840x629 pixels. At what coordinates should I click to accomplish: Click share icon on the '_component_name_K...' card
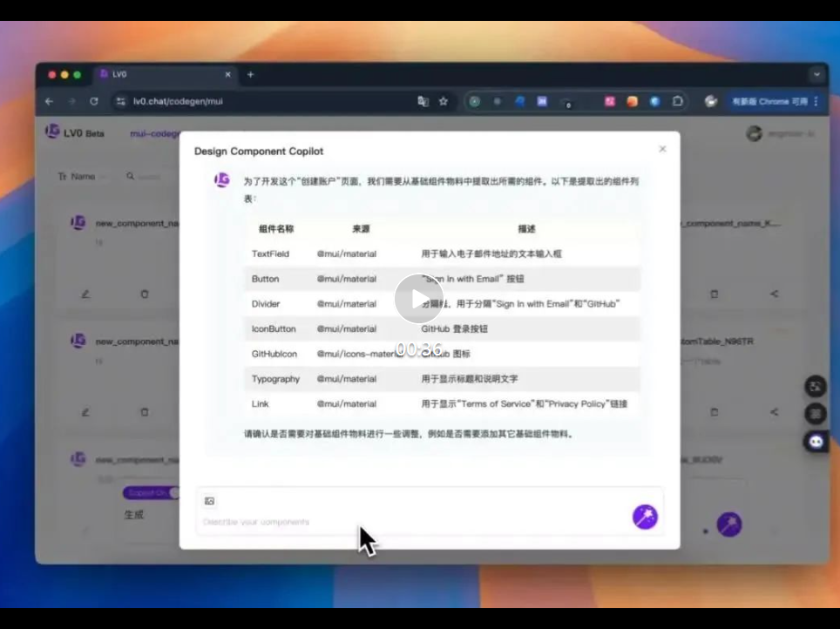pyautogui.click(x=774, y=294)
